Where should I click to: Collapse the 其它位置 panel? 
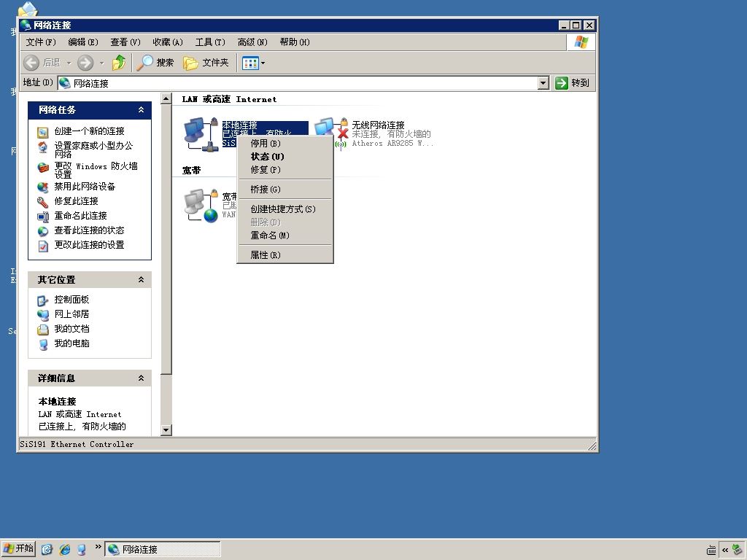[141, 280]
